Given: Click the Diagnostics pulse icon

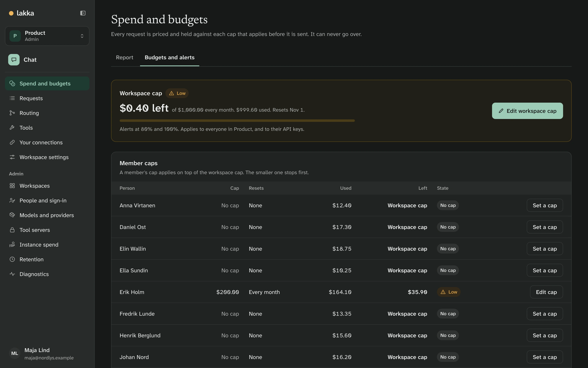Looking at the screenshot, I should (x=12, y=274).
